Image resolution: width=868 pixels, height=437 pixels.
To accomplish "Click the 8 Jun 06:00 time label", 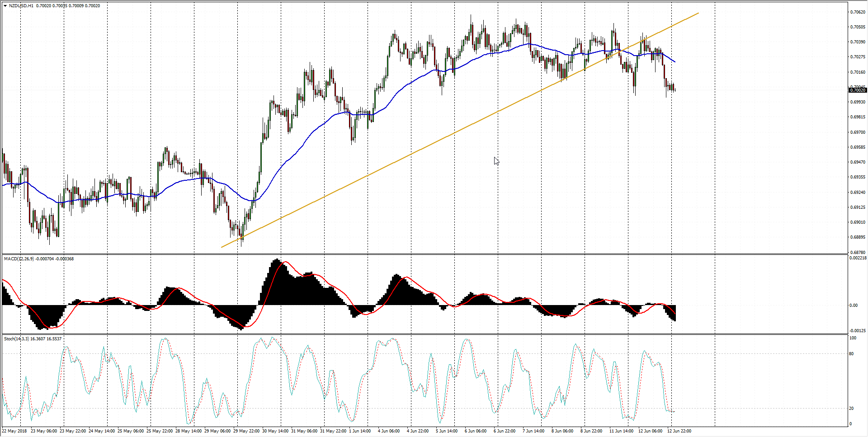I will 562,431.
